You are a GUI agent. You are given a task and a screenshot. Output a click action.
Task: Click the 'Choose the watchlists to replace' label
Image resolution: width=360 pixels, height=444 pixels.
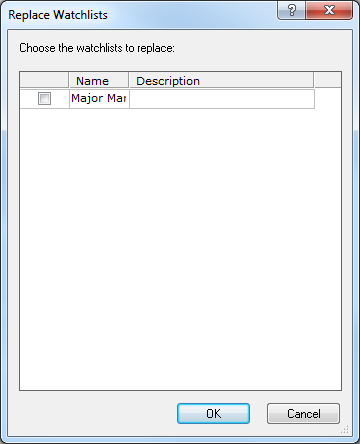click(97, 48)
